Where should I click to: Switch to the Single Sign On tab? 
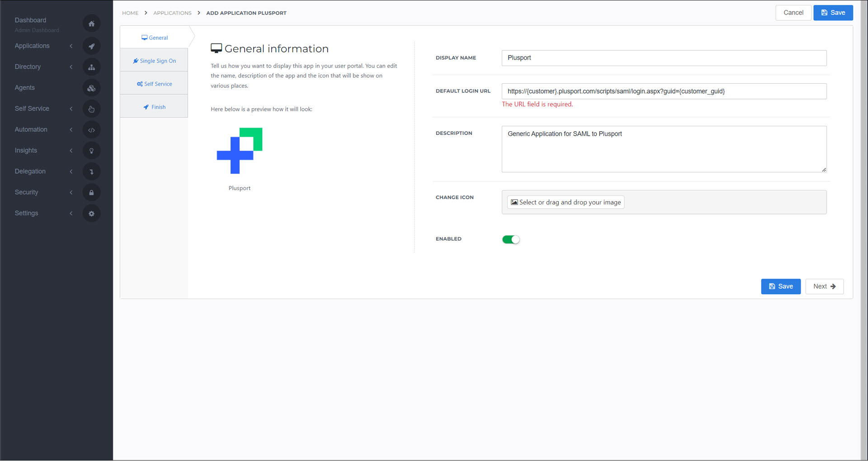[154, 61]
